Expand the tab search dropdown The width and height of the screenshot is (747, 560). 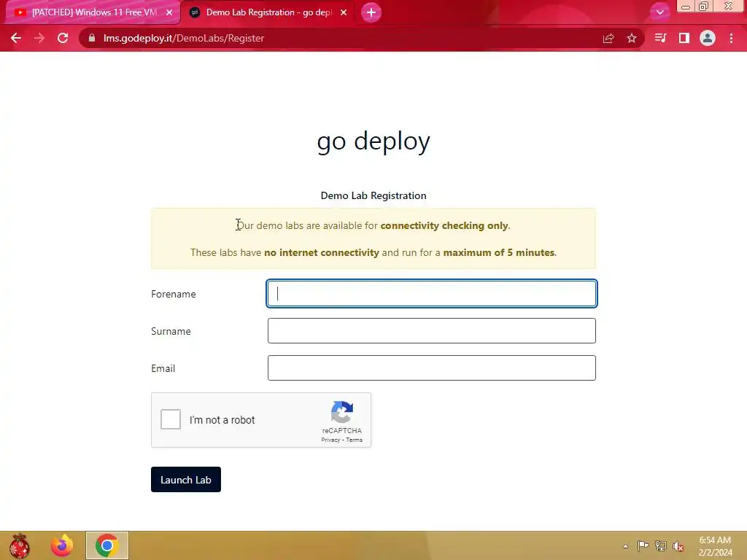coord(659,12)
